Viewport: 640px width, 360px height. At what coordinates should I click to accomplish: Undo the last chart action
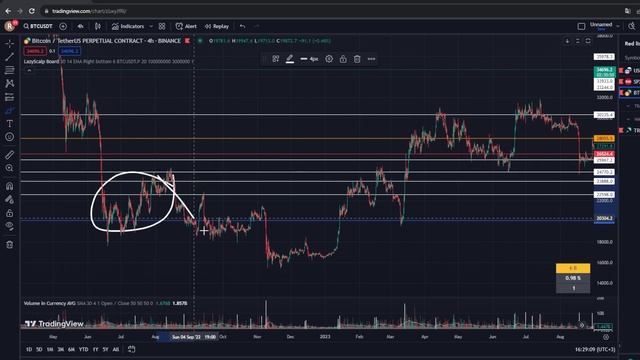[x=243, y=26]
